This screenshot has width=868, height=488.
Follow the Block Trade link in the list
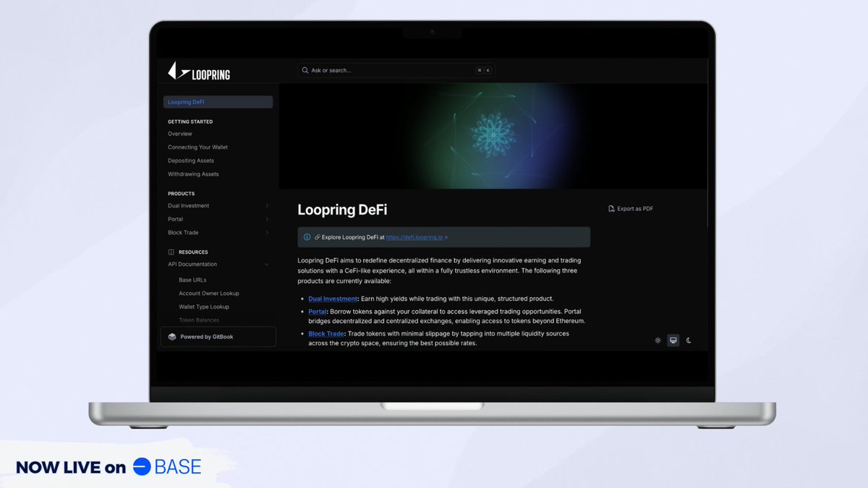coord(326,334)
